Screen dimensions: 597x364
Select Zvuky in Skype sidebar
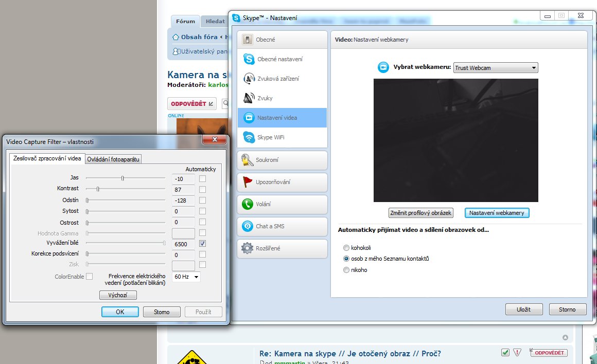pos(282,98)
